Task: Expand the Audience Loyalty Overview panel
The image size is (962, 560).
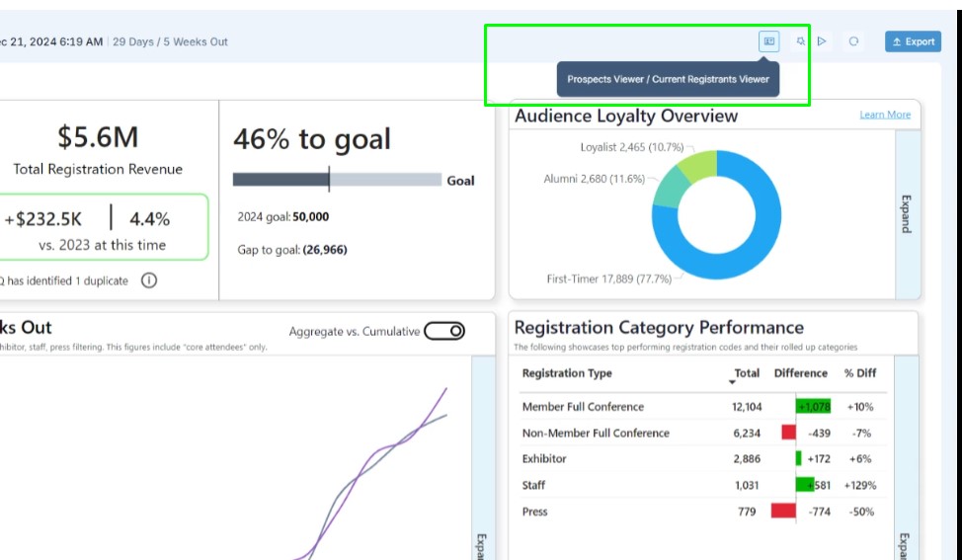Action: [907, 213]
